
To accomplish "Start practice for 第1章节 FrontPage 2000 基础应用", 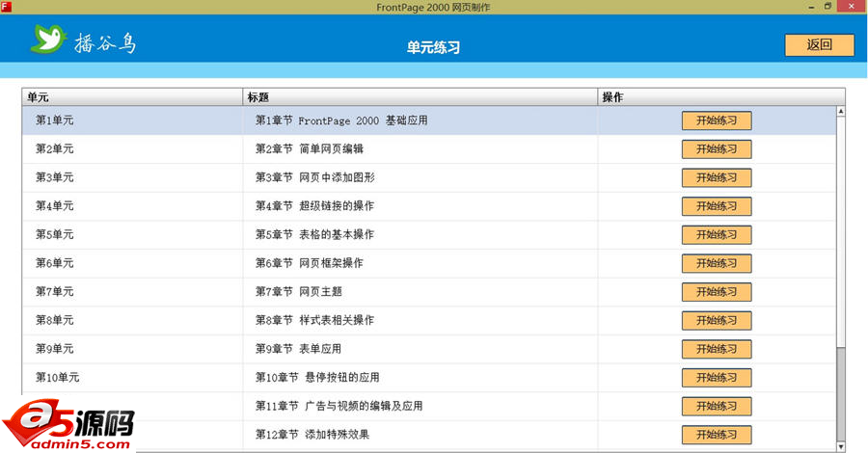I will point(717,120).
